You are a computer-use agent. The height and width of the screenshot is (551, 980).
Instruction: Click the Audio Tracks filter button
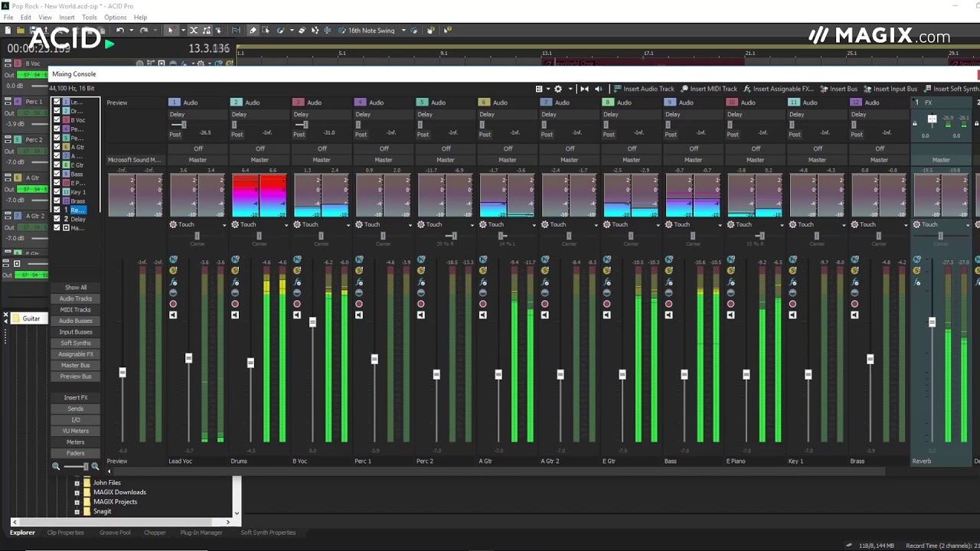click(76, 298)
